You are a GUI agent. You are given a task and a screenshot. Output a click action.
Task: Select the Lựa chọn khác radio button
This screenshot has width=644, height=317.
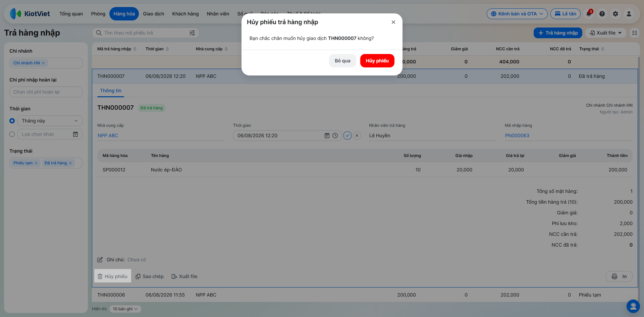click(x=12, y=134)
